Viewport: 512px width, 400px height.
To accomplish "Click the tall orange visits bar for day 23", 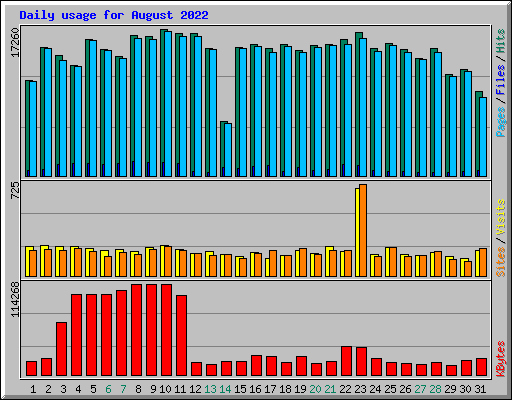I will [x=363, y=231].
